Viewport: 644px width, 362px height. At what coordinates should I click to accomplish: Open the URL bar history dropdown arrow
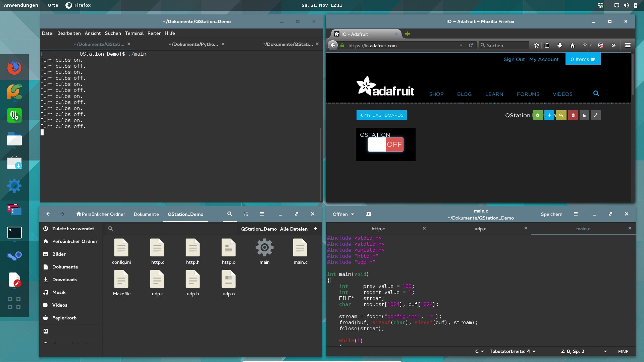pyautogui.click(x=461, y=45)
